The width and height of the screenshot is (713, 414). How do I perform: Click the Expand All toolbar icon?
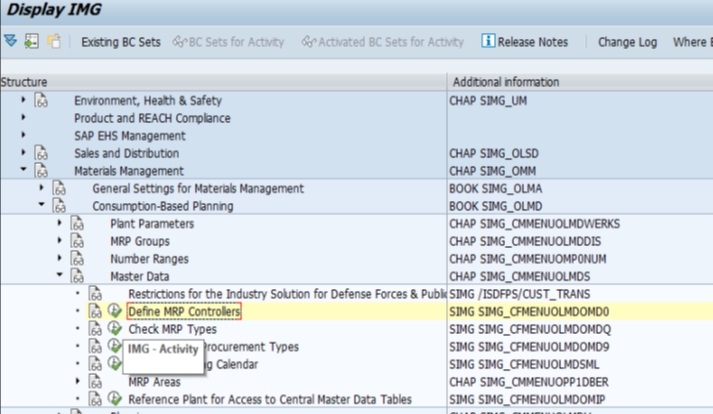point(10,41)
